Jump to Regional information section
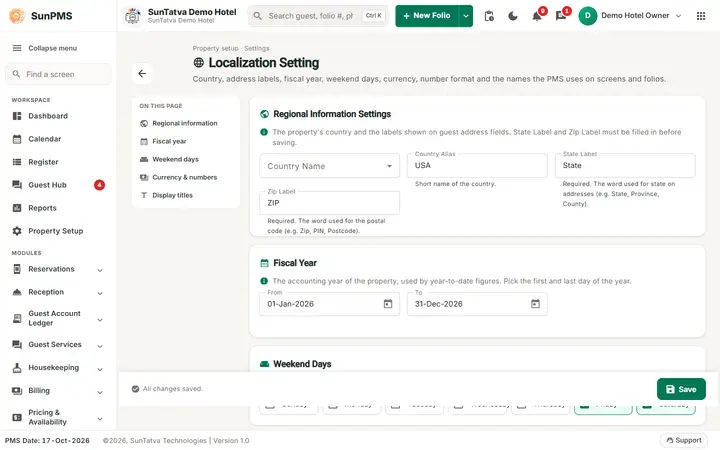This screenshot has width=720, height=450. [x=179, y=124]
